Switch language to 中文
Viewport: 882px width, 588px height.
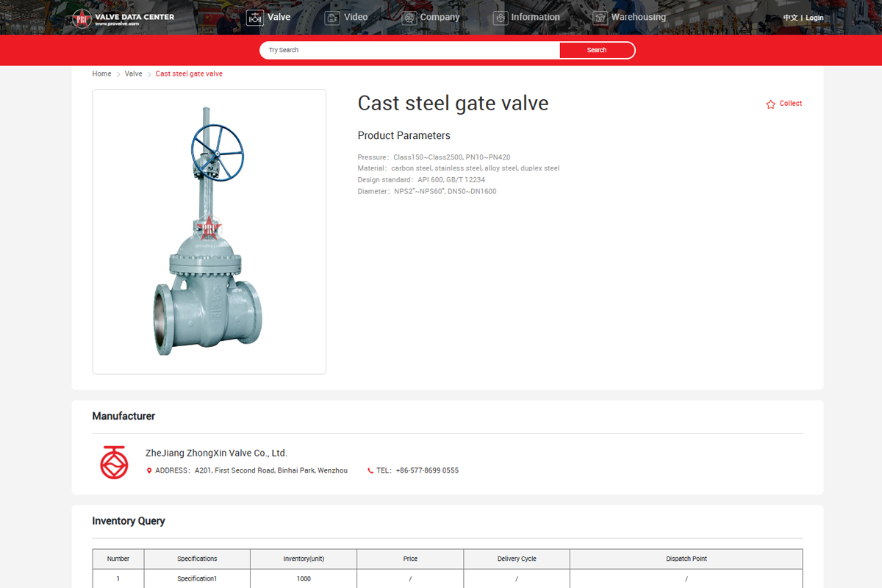click(790, 18)
